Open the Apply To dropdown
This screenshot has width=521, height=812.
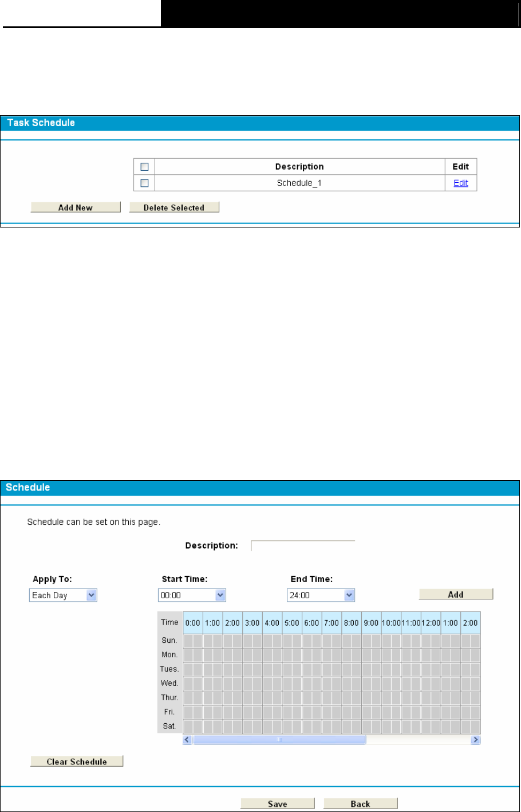(63, 595)
